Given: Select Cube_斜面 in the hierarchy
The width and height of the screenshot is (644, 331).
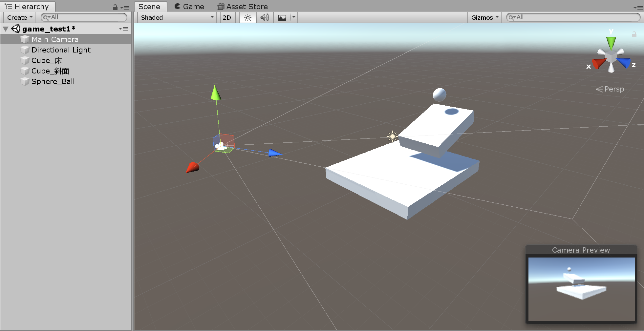Looking at the screenshot, I should pyautogui.click(x=66, y=71).
